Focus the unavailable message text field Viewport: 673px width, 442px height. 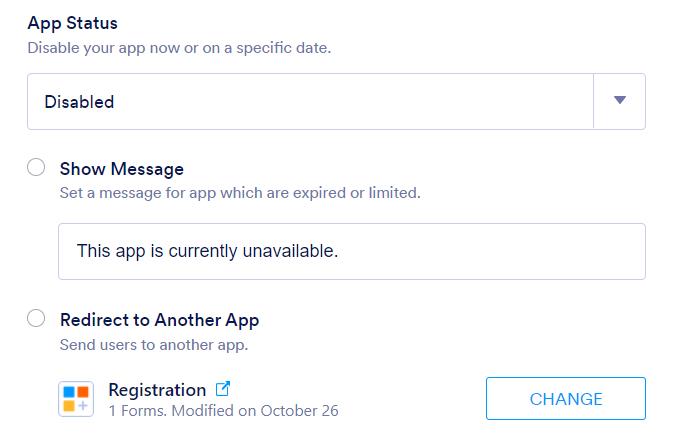[350, 251]
